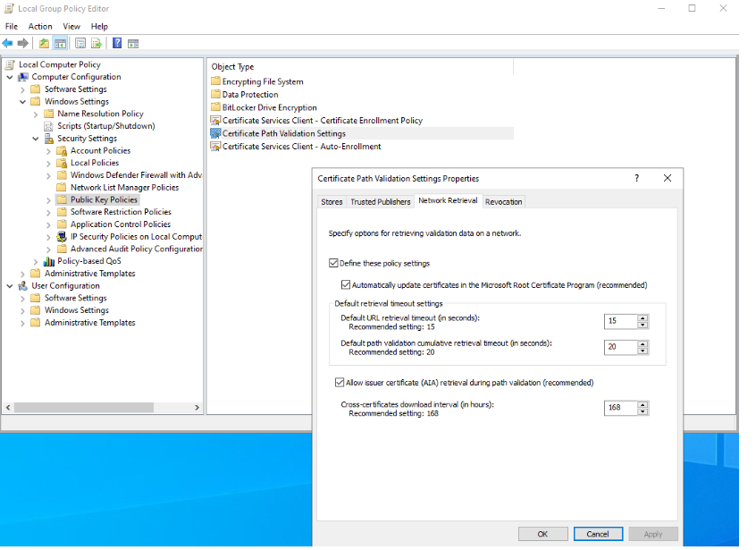
Task: Open Help using the blue question mark icon
Action: tap(117, 43)
